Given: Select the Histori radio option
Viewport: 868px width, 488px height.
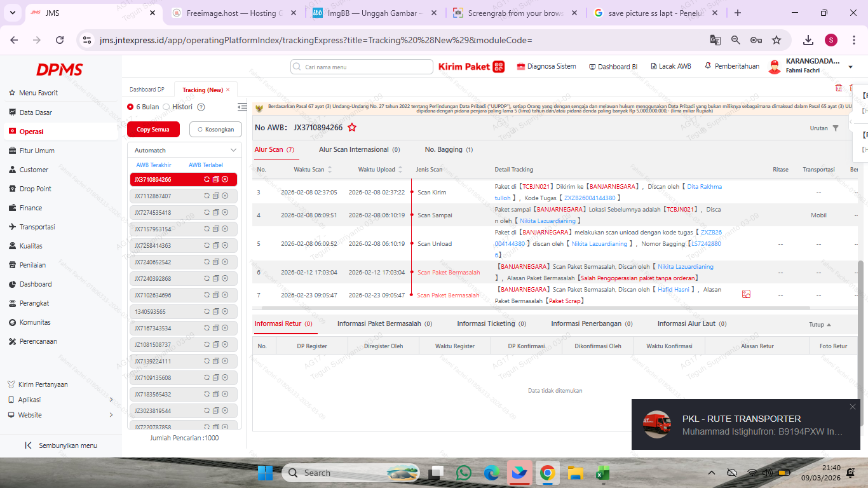Looking at the screenshot, I should click(166, 107).
